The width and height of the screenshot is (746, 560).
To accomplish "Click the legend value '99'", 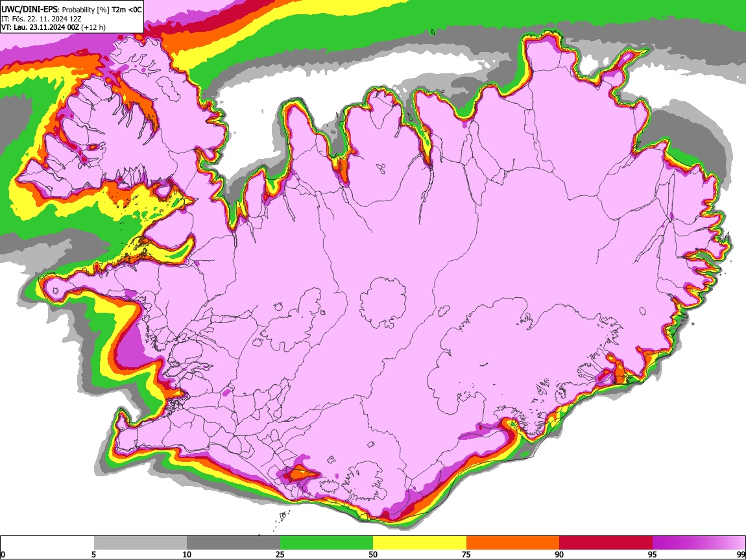I will tap(741, 555).
